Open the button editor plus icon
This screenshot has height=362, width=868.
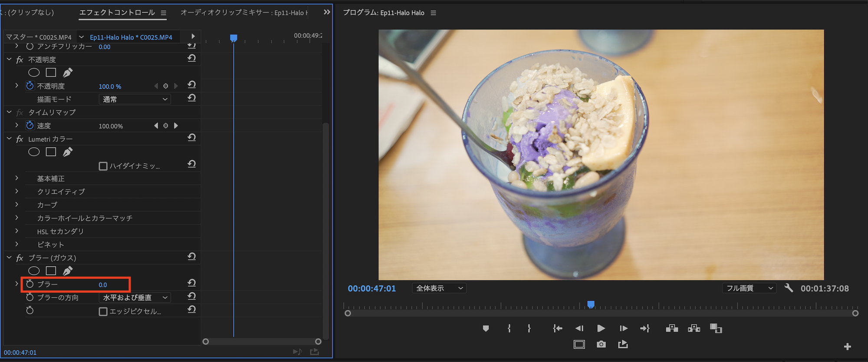[847, 346]
